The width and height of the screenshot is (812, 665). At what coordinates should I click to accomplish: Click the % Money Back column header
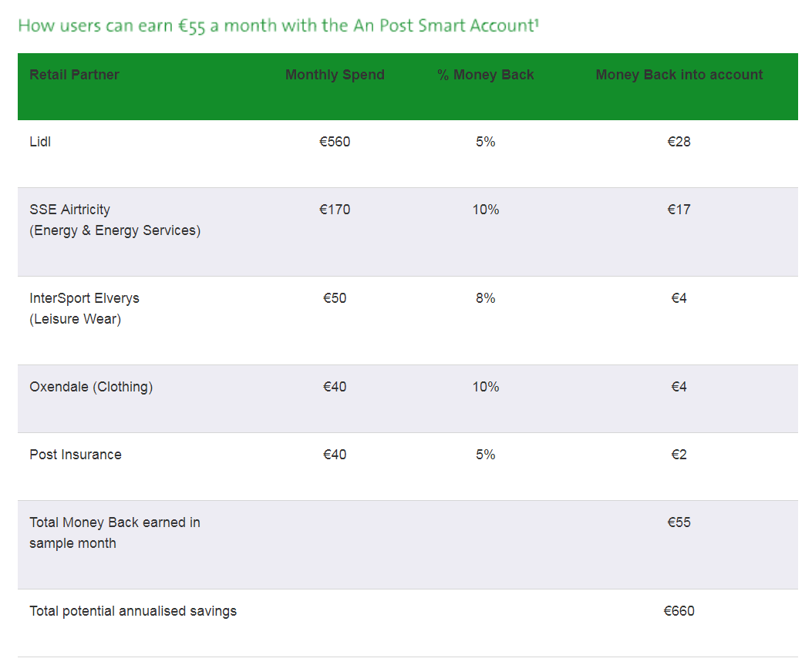coord(485,75)
